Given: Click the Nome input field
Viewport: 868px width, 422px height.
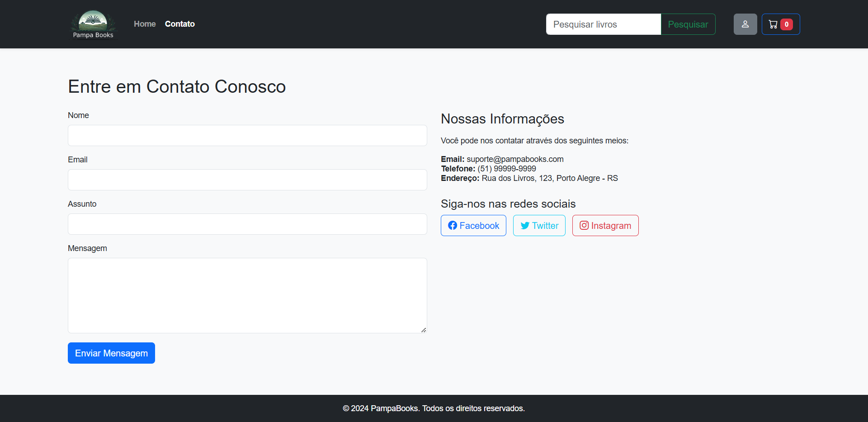Looking at the screenshot, I should (x=247, y=135).
